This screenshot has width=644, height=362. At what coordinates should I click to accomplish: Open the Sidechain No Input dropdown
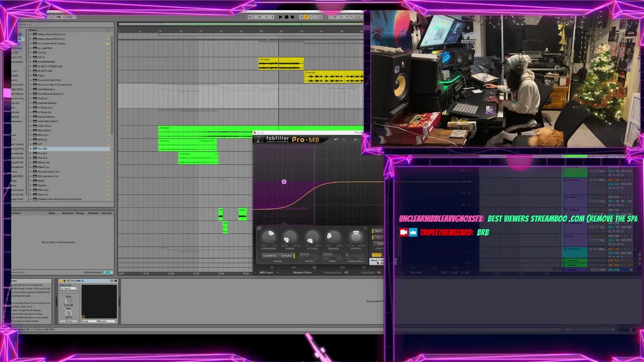pos(68,289)
